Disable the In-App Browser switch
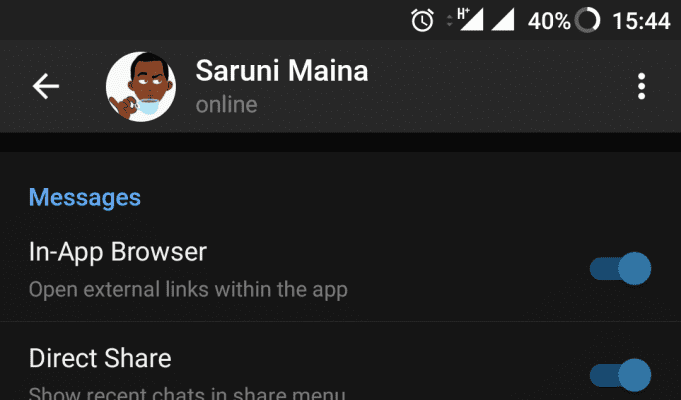The width and height of the screenshot is (681, 400). 620,268
